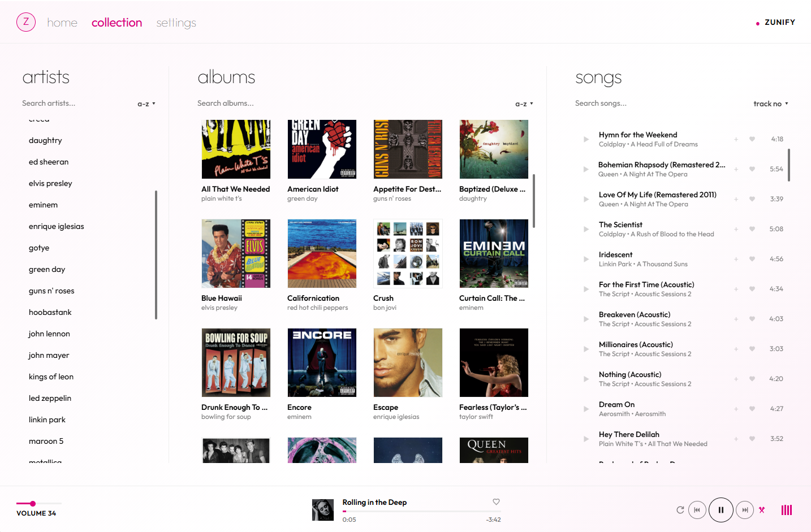Add Hey There Delilah with plus icon
Image resolution: width=811 pixels, height=532 pixels.
[736, 439]
